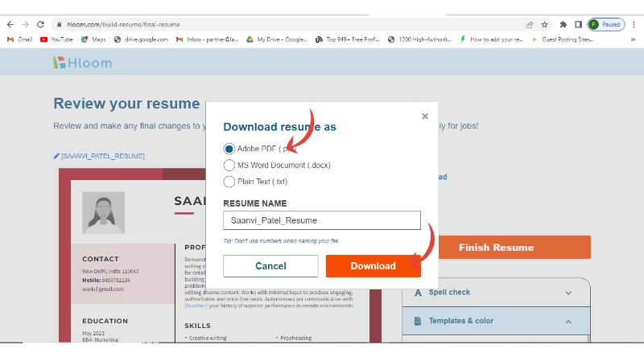
Task: Open the Gmail bookmark
Action: [19, 39]
